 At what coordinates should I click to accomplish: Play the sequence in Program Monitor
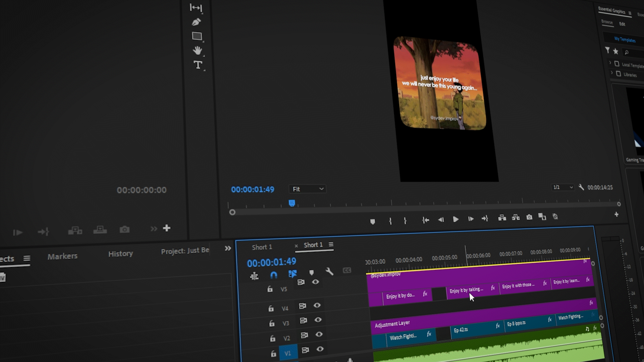tap(455, 219)
